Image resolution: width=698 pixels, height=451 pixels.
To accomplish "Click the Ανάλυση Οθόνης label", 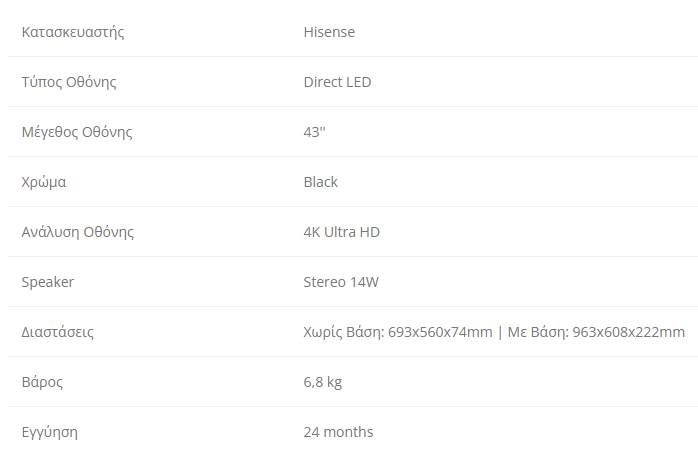I will [78, 232].
